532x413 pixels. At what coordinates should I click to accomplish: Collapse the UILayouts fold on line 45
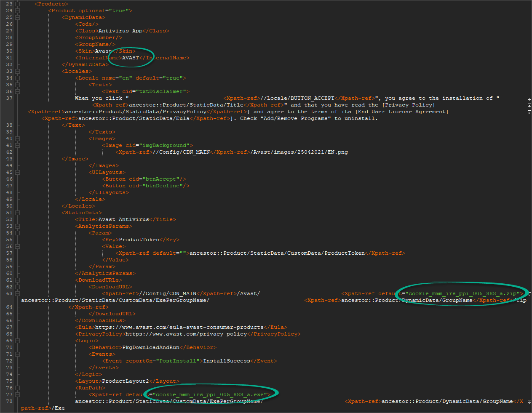[x=18, y=172]
